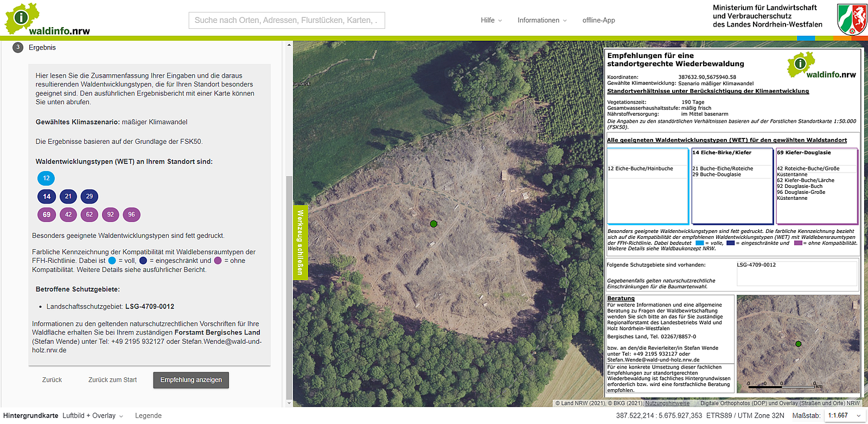Open the offline-App menu item
868x424 pixels.
(598, 20)
